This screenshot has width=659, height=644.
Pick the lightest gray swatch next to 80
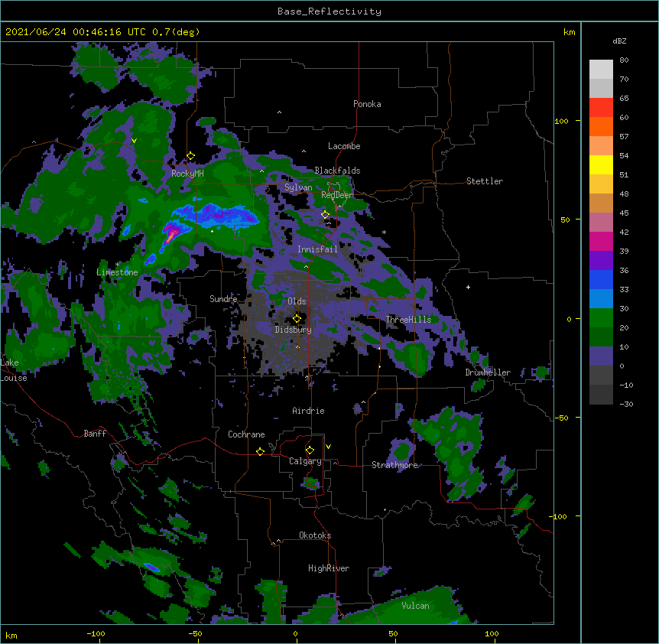click(x=601, y=70)
